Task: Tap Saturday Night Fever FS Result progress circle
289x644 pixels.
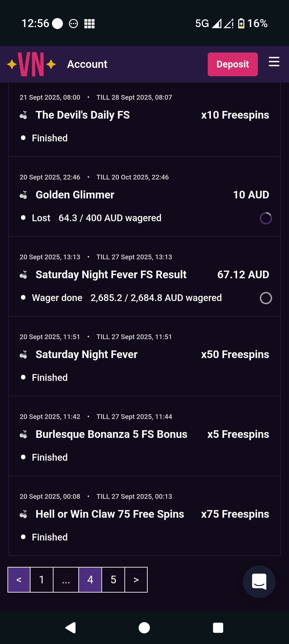Action: tap(266, 298)
